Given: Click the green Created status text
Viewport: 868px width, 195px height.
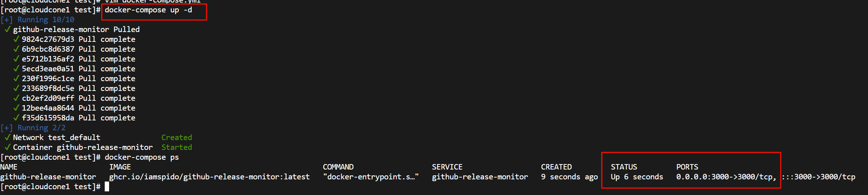Looking at the screenshot, I should [x=177, y=138].
